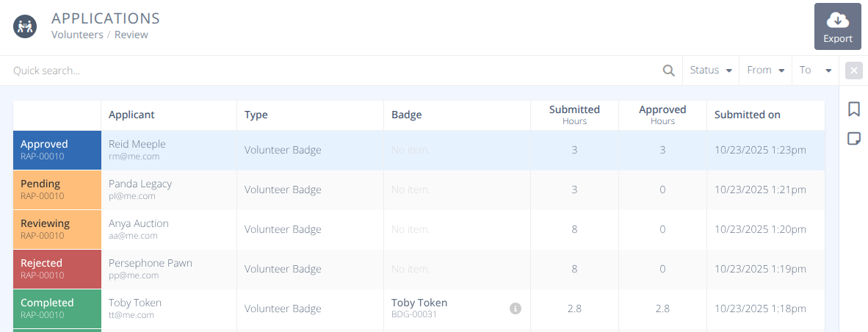This screenshot has width=868, height=332.
Task: Open the sticky note icon in sidebar
Action: [853, 139]
